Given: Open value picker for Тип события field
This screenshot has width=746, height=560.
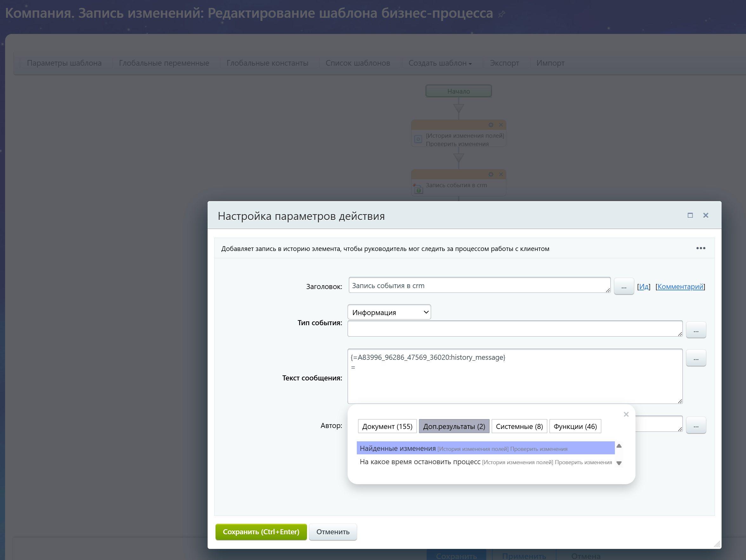Looking at the screenshot, I should (x=696, y=330).
